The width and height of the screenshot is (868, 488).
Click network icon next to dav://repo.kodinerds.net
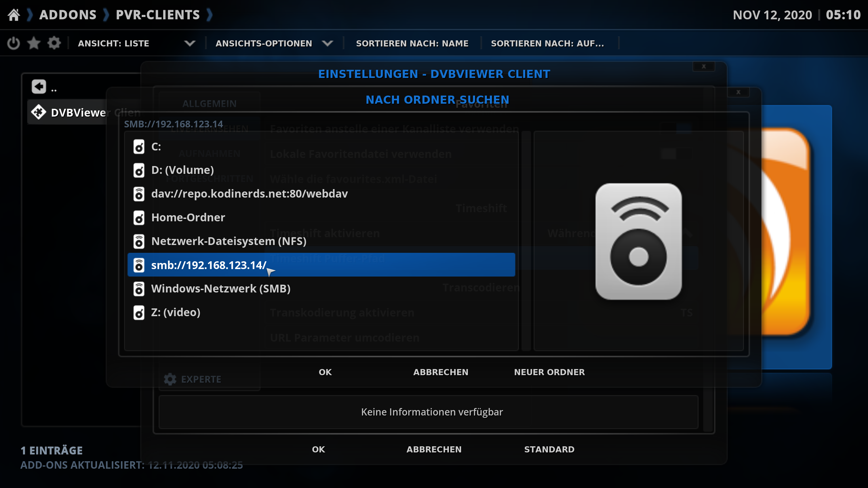[139, 194]
